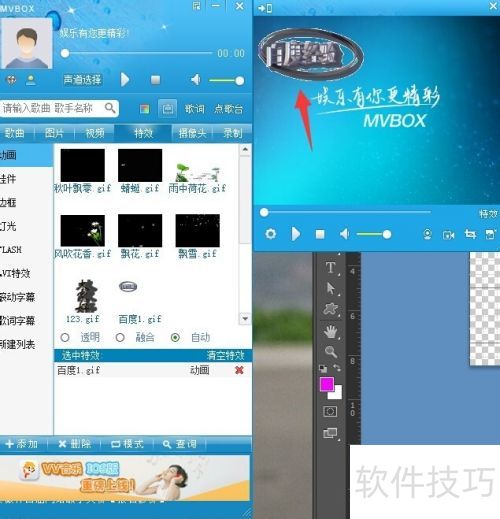This screenshot has width=500, height=519.
Task: Remove 百度1.gif effect with red X
Action: 239,370
